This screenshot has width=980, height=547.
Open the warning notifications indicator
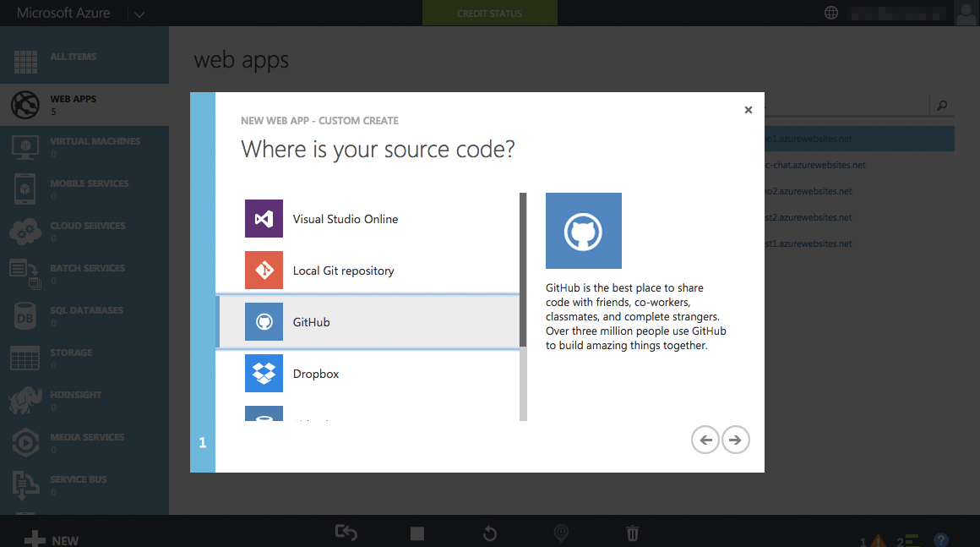point(873,541)
